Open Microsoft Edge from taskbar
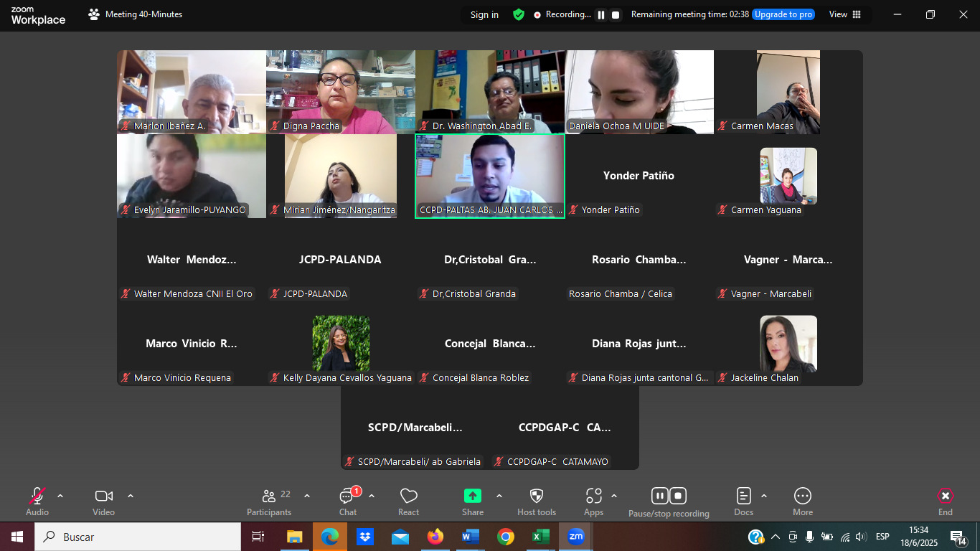The image size is (980, 551). coord(330,537)
